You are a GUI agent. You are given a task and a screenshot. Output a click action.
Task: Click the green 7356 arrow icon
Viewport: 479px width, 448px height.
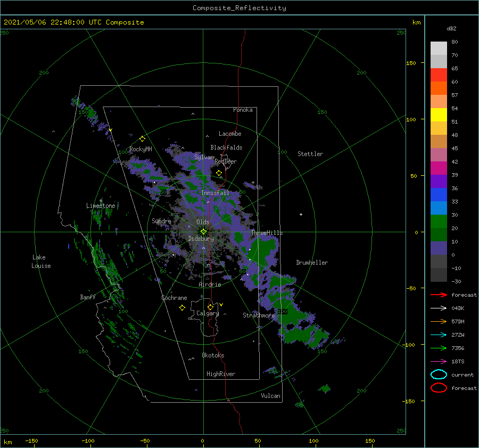439,348
